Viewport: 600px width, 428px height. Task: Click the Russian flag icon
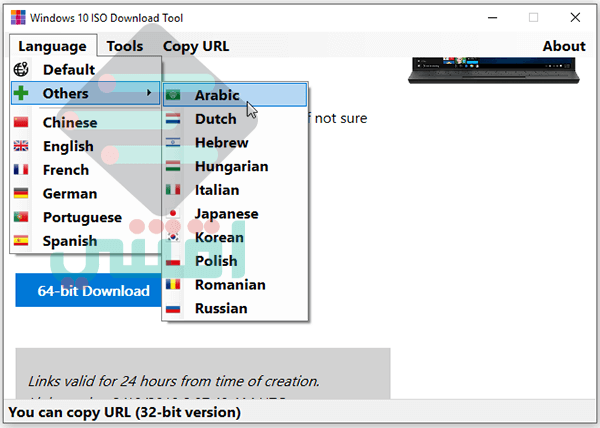point(173,308)
